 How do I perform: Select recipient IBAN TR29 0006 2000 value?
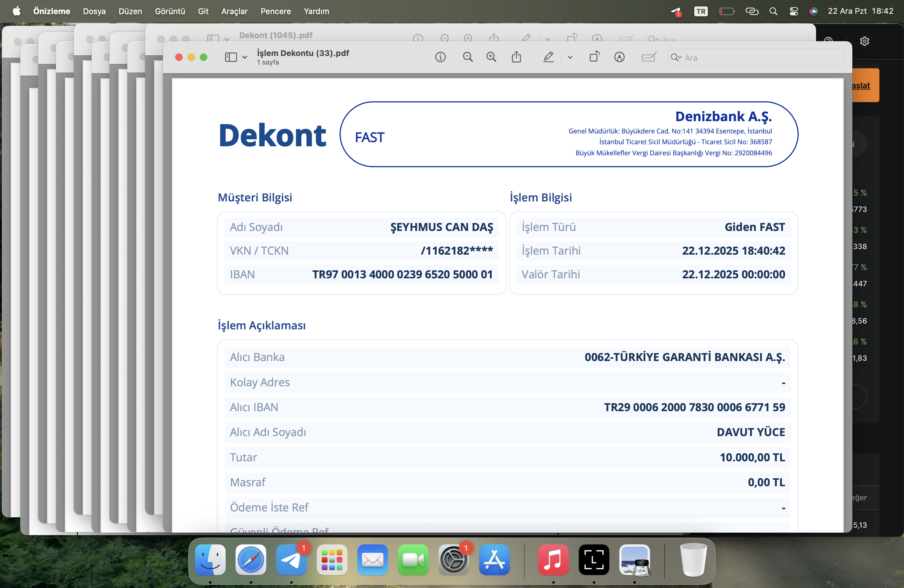click(x=694, y=407)
